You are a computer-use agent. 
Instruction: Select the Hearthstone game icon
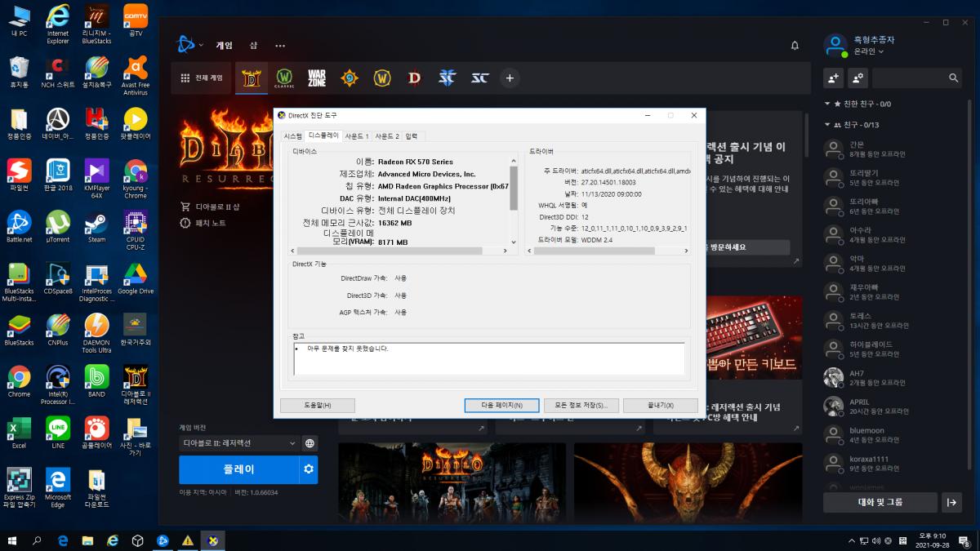tap(350, 78)
